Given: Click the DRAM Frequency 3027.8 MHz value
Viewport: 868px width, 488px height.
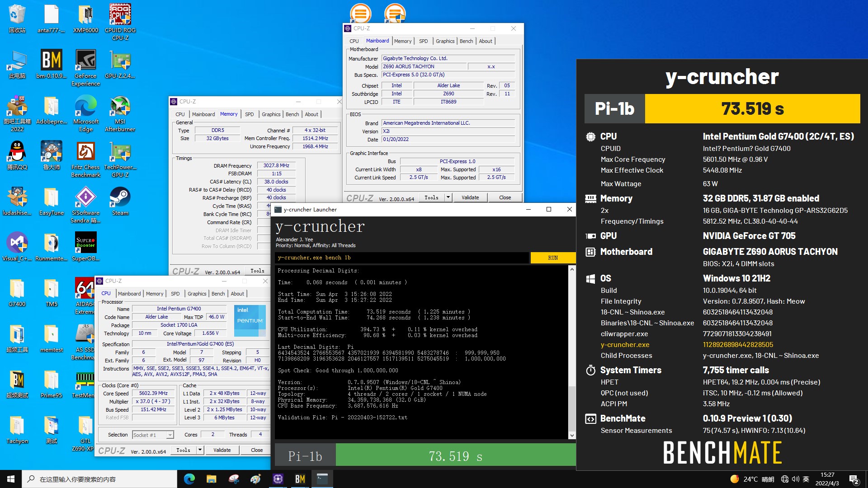Looking at the screenshot, I should 276,166.
